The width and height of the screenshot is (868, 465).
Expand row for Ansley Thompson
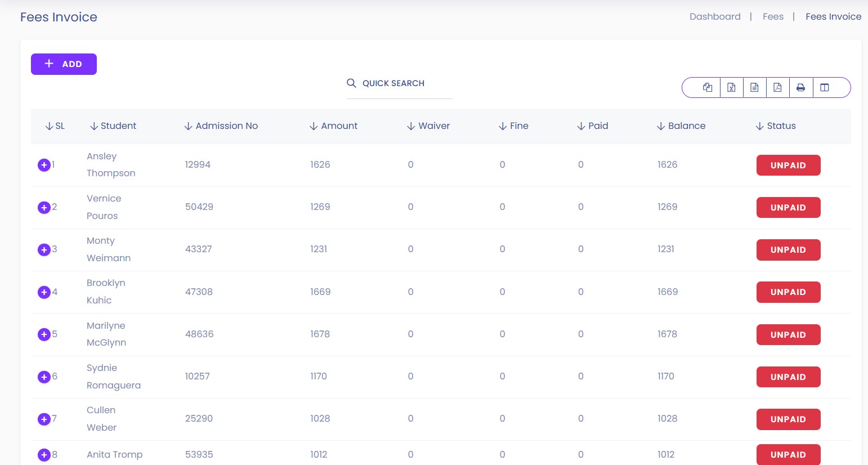point(44,165)
